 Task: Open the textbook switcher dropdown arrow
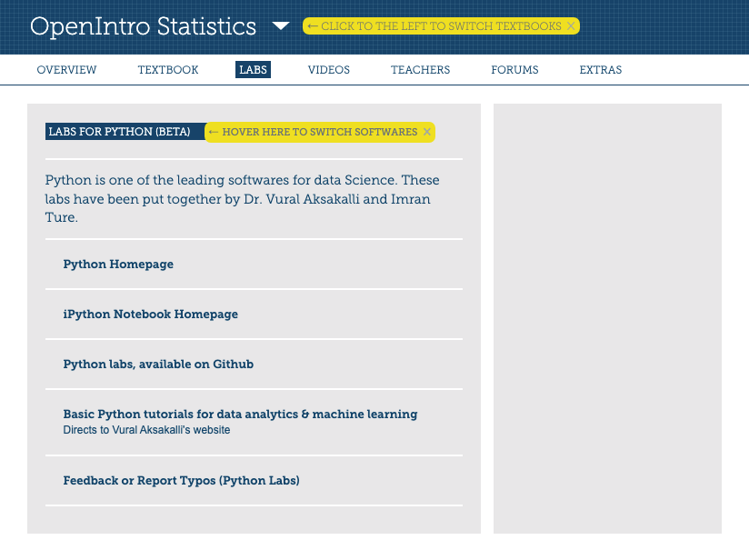[281, 25]
